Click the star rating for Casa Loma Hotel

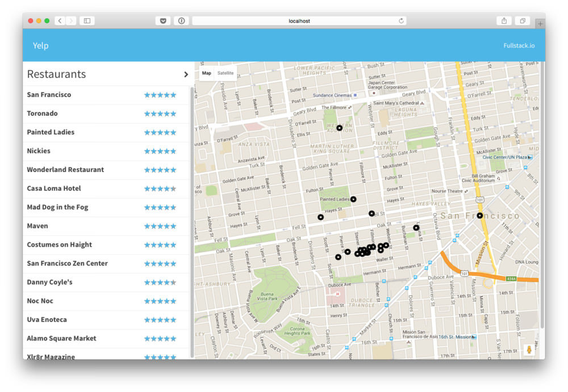coord(160,188)
